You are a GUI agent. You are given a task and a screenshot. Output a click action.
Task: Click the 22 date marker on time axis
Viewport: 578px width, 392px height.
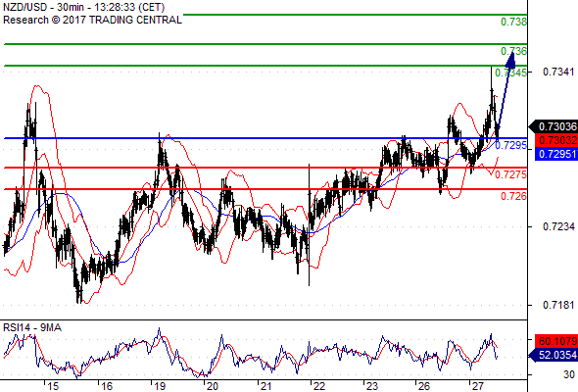[318, 386]
